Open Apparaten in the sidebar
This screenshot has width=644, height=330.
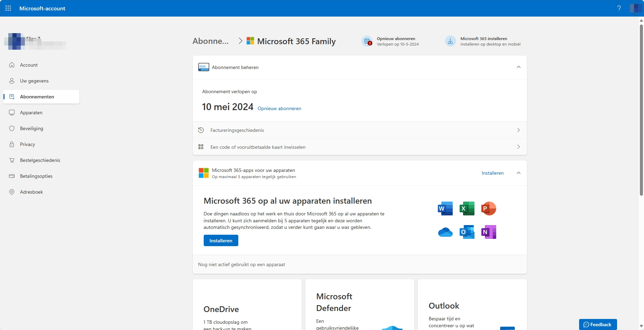tap(41, 113)
